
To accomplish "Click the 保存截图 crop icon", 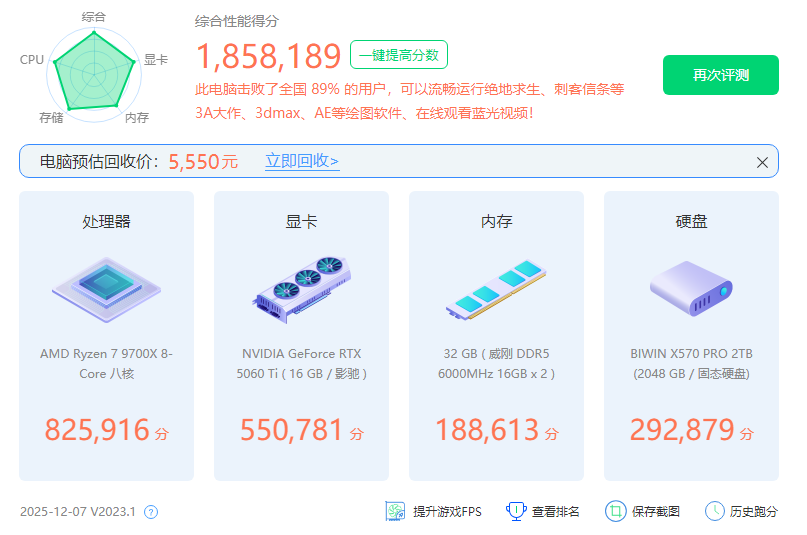I will tap(616, 511).
